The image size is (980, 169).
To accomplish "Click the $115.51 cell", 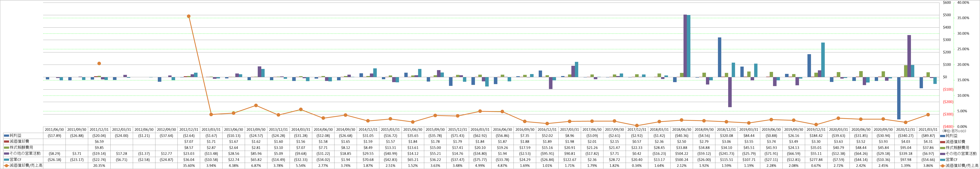I will point(726,160).
